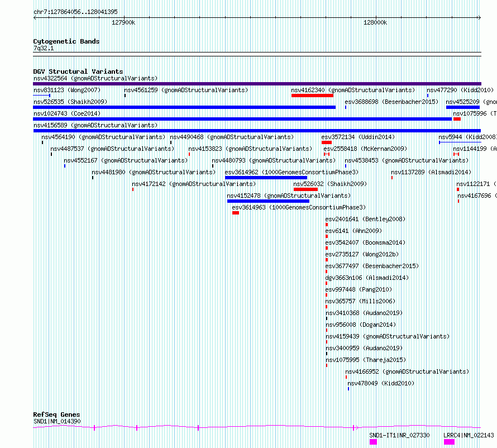The height and width of the screenshot is (448, 497).
Task: Click nsv5944 (Kidd2008) variant label
Action: pos(467,137)
